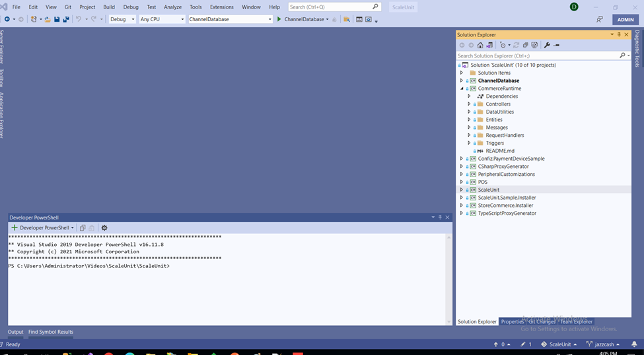Open the Output tab
The height and width of the screenshot is (355, 644).
point(16,332)
